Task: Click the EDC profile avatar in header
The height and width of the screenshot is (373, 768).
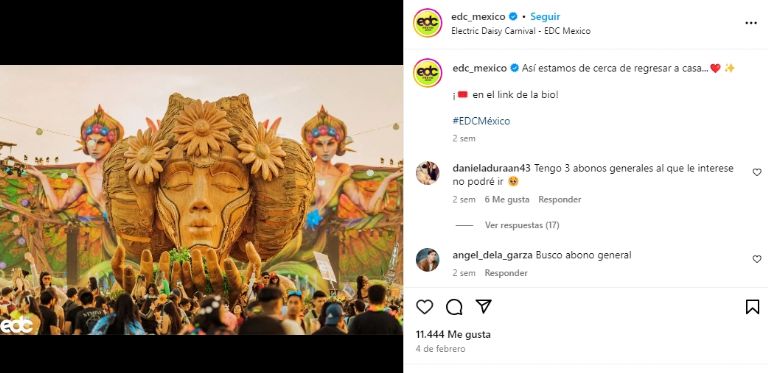Action: click(x=428, y=23)
